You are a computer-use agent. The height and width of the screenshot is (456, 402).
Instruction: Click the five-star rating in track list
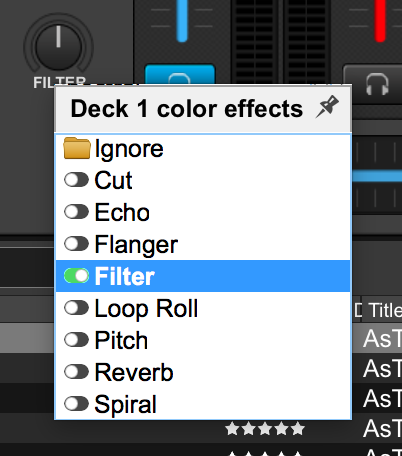tap(265, 429)
